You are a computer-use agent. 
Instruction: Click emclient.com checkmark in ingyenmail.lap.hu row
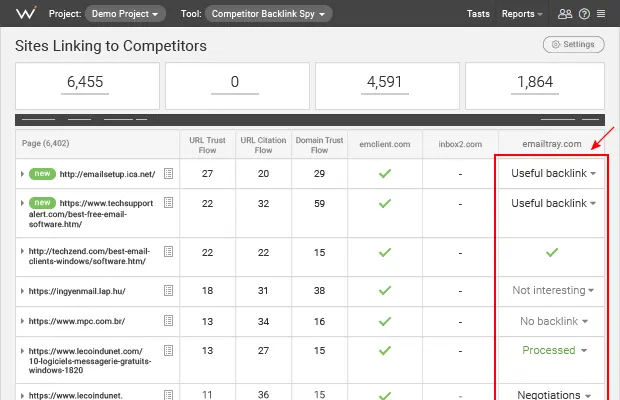[x=385, y=291]
